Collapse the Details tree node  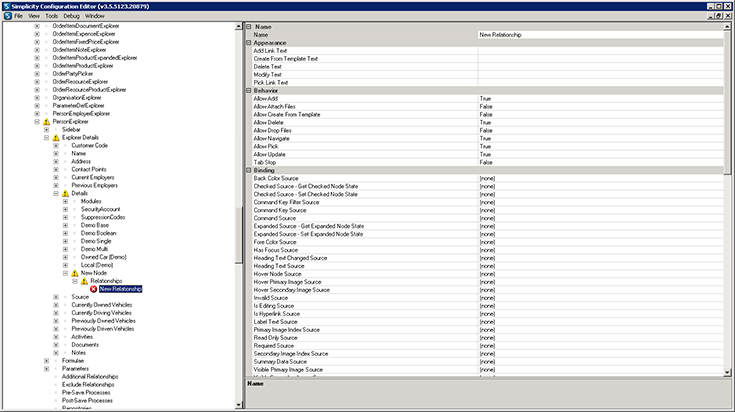56,194
